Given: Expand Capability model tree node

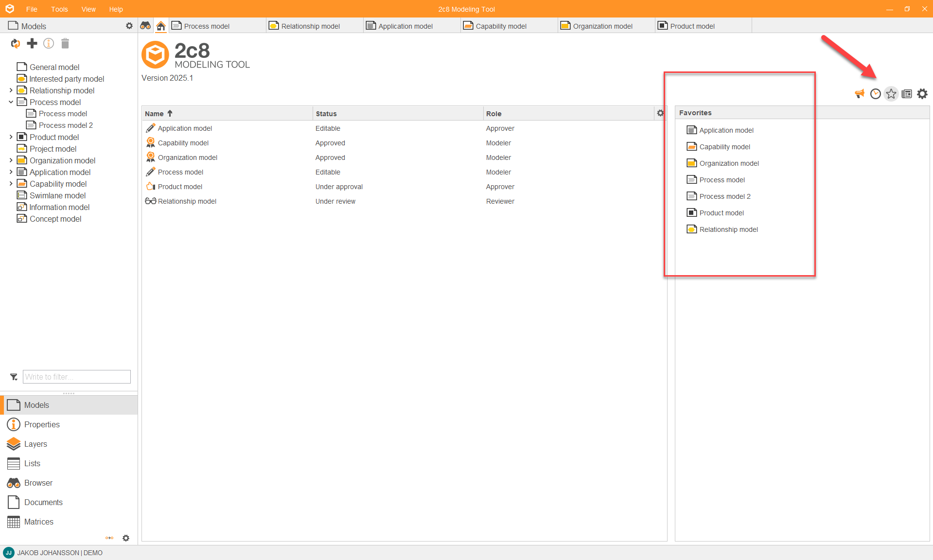Looking at the screenshot, I should (x=11, y=184).
